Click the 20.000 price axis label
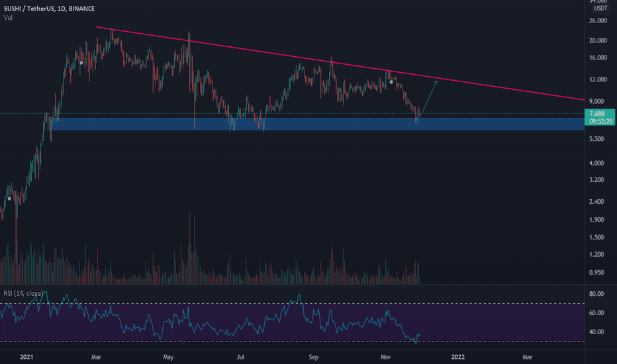The height and width of the screenshot is (364, 617). pyautogui.click(x=598, y=40)
